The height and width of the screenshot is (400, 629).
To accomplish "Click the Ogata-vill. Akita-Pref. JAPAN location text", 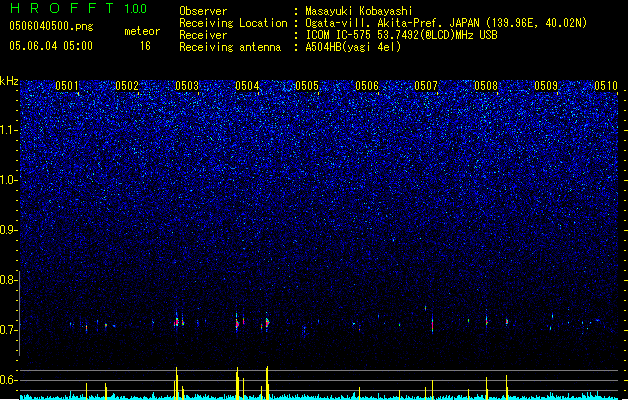I will [x=446, y=23].
